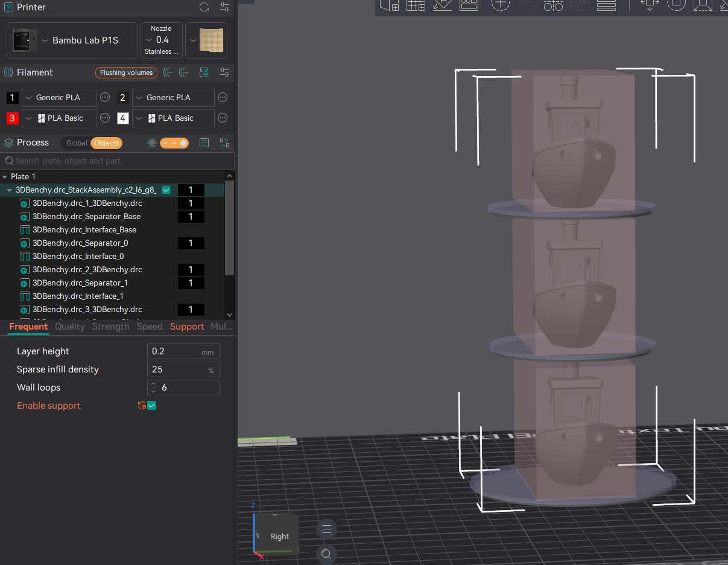
Task: Click support icon of 3DBenchy.drc_Interface_Base
Action: (25, 230)
